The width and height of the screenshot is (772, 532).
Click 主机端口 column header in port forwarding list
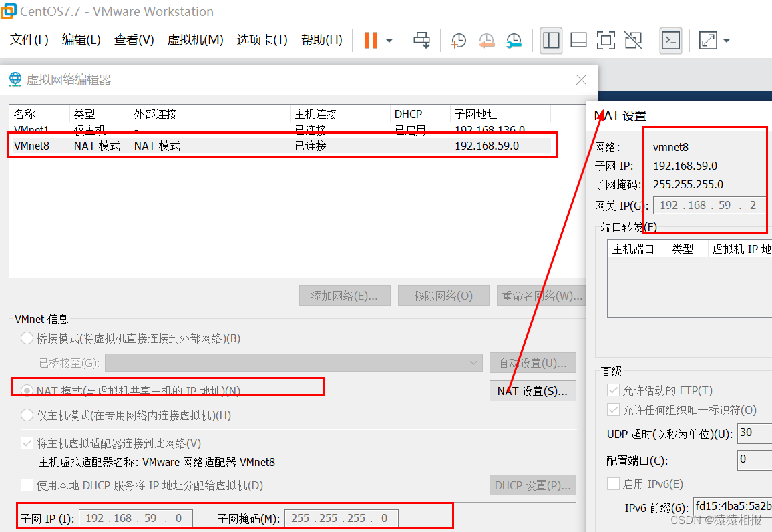[638, 249]
